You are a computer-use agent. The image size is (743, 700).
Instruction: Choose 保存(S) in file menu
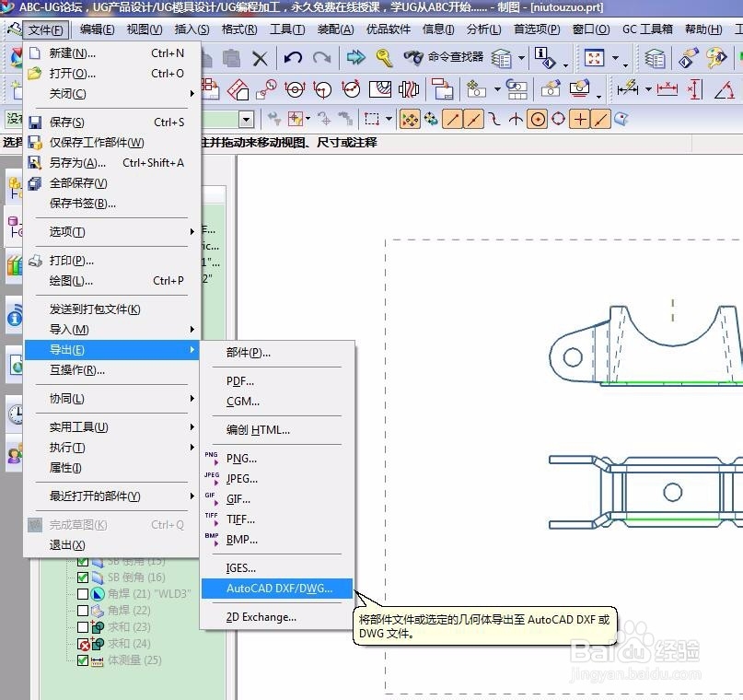pyautogui.click(x=111, y=122)
